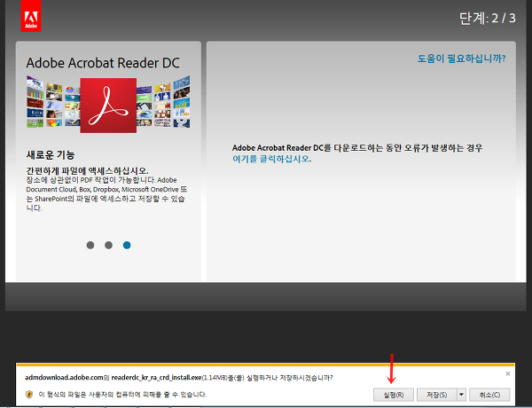Select the second carousel dot

pos(108,245)
